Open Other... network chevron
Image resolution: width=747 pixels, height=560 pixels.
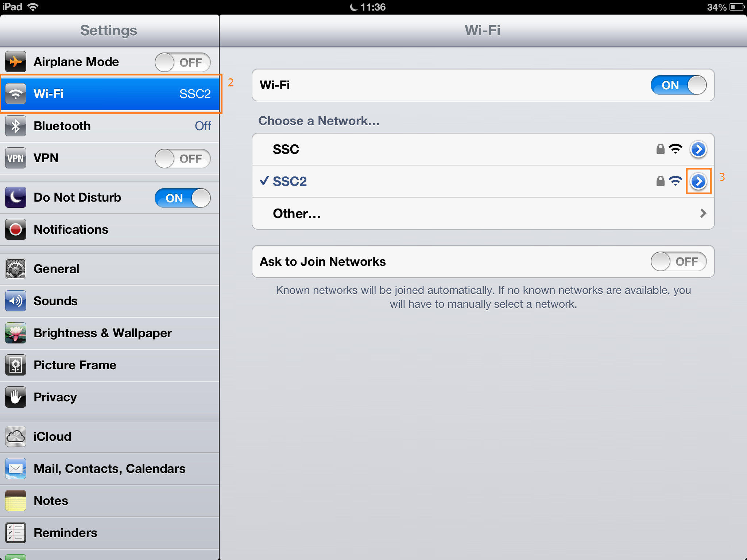(x=703, y=213)
